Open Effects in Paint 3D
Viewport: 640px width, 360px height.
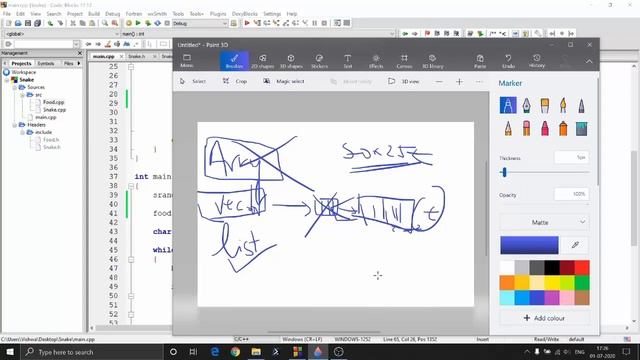pos(376,61)
